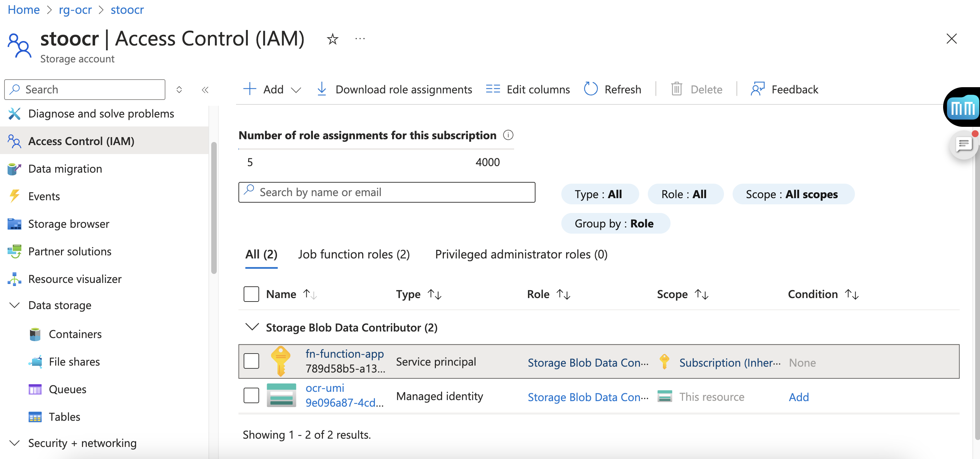Go to rg-ocr breadcrumb
This screenshot has width=980, height=459.
[x=75, y=10]
